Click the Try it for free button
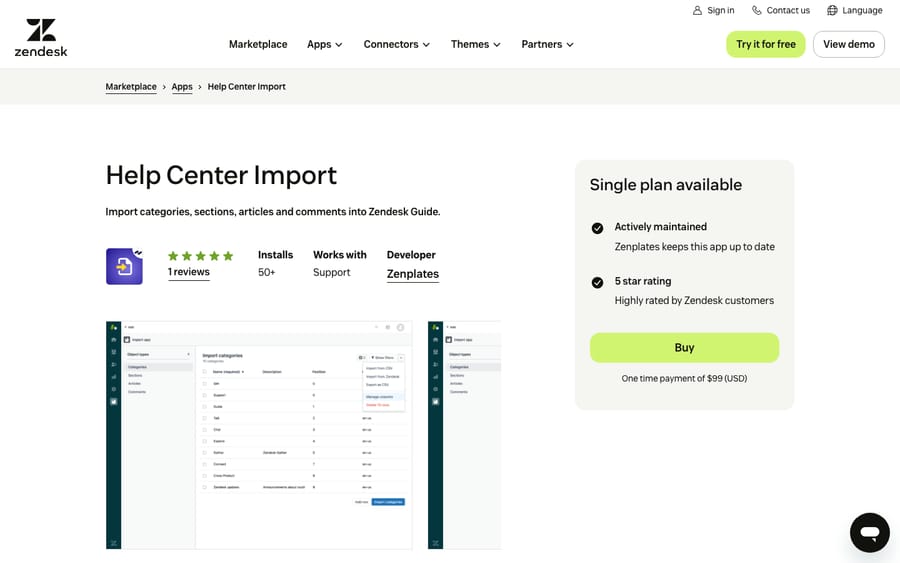Viewport: 900px width, 563px height. [x=766, y=44]
